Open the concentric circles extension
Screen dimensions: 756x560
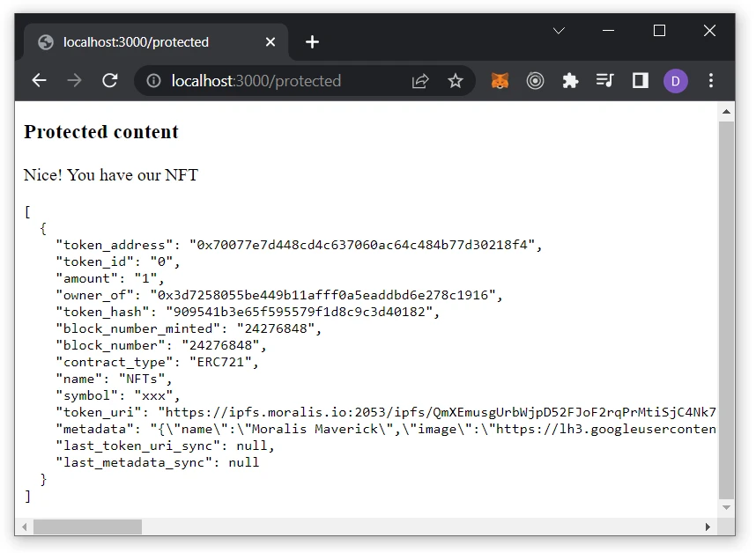tap(535, 80)
